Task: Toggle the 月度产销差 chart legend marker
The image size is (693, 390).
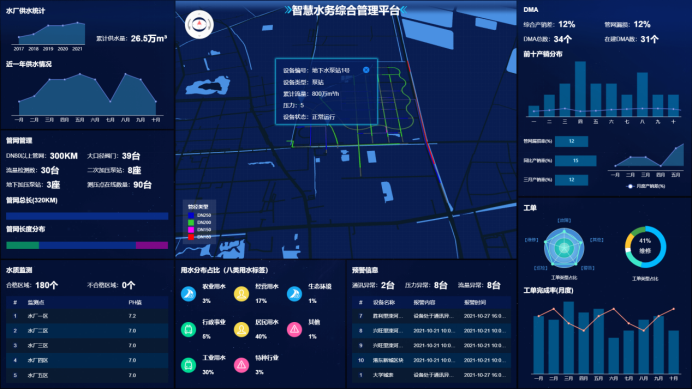Action: point(631,186)
